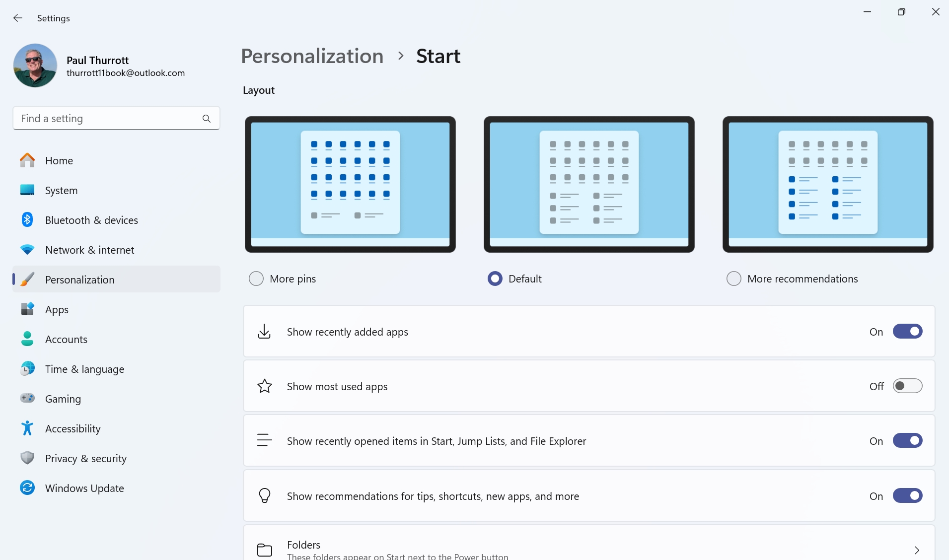Click the Network & internet Wi-Fi icon
This screenshot has height=560, width=949.
pyautogui.click(x=27, y=250)
